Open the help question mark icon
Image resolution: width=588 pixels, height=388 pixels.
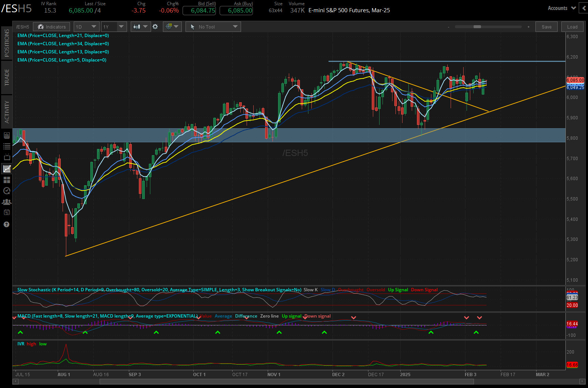6,224
